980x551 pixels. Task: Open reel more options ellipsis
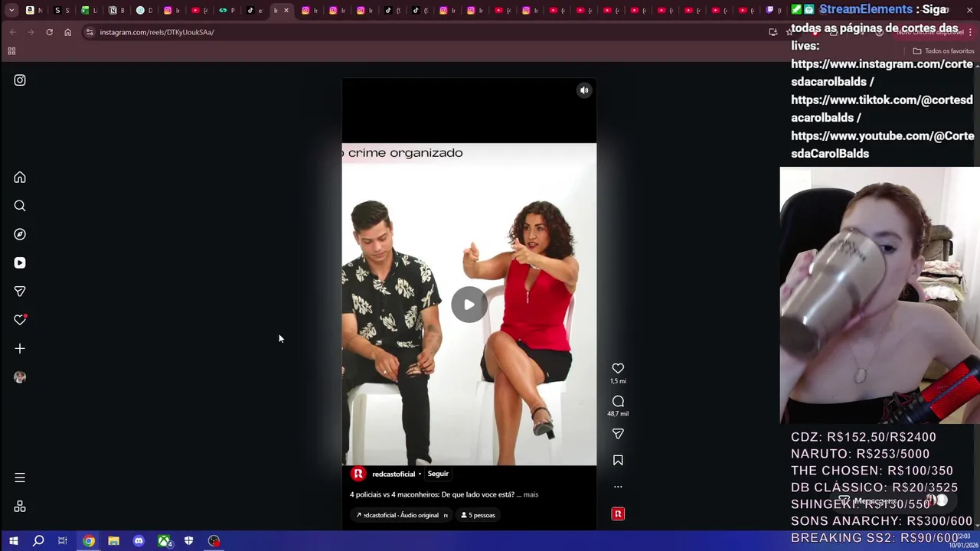tap(618, 487)
